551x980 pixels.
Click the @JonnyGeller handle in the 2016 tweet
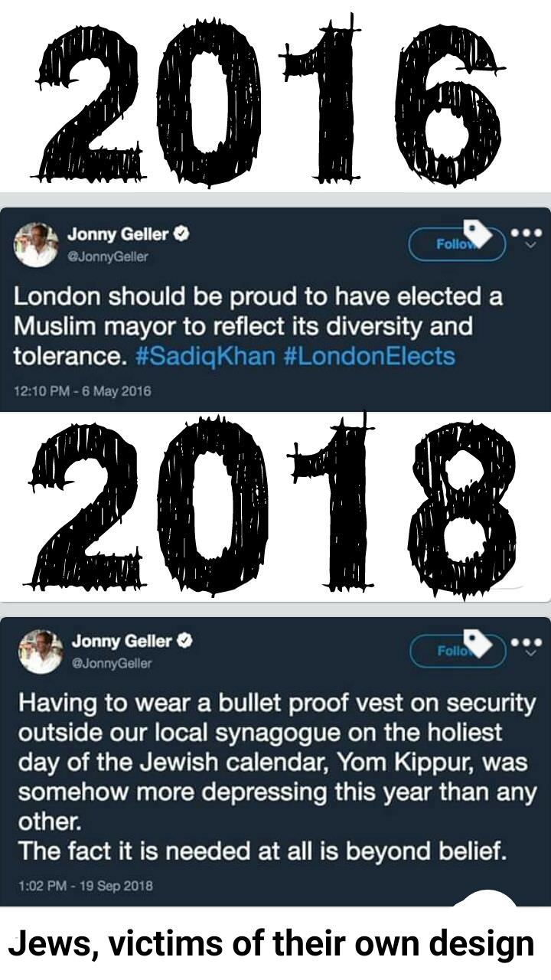pos(108,256)
